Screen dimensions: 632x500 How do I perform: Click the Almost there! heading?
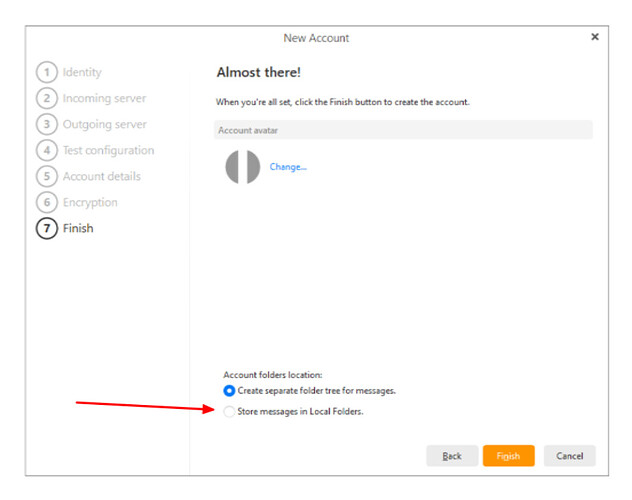(x=259, y=73)
